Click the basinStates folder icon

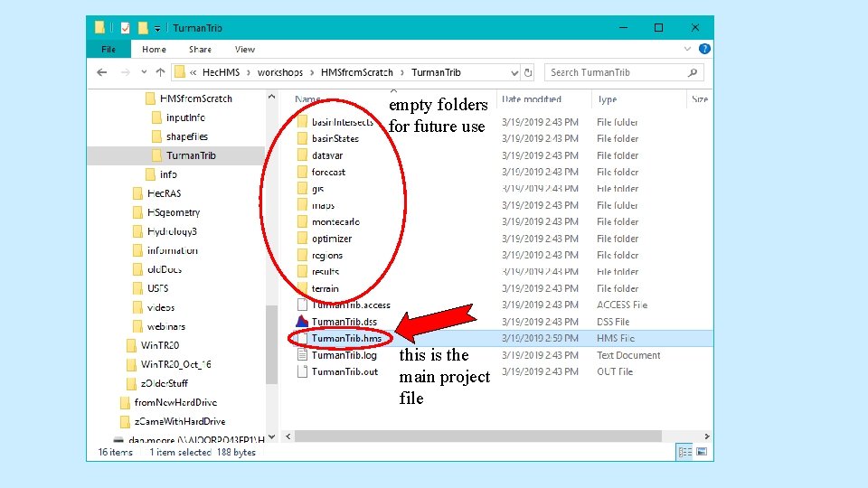point(302,138)
